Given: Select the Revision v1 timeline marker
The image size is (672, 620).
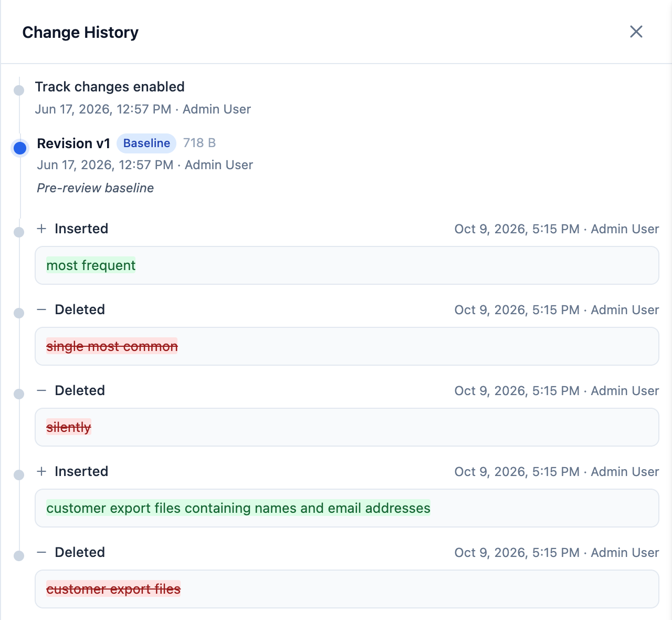Looking at the screenshot, I should (x=20, y=148).
